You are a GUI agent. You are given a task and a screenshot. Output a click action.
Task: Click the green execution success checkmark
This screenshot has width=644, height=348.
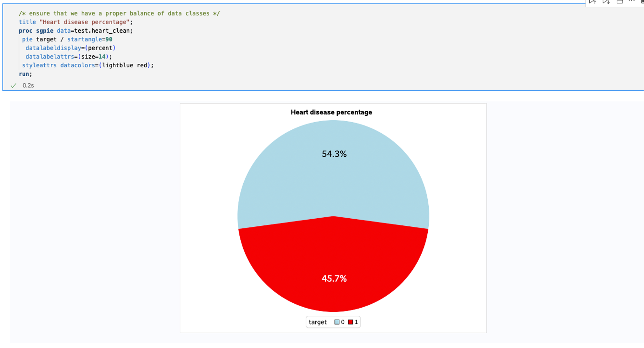13,85
